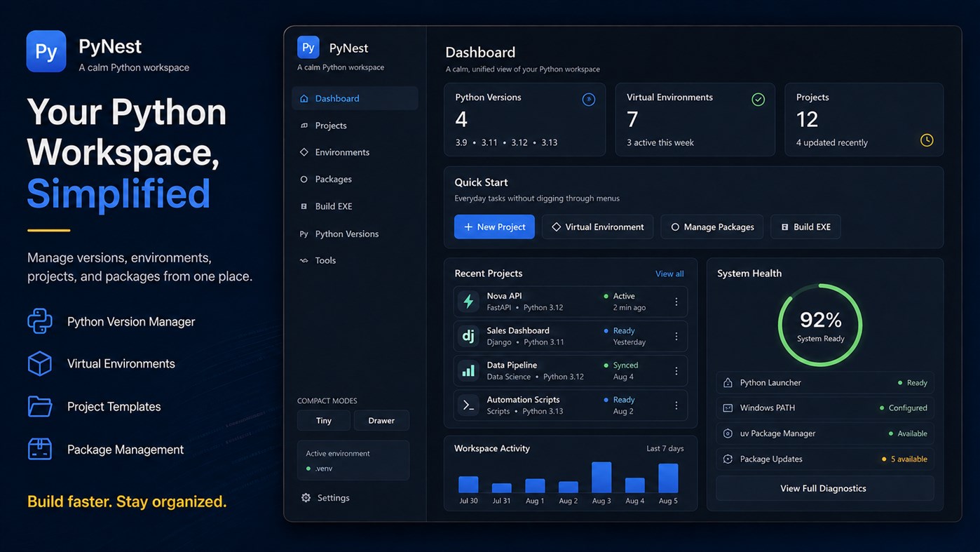This screenshot has height=552, width=980.
Task: Click the Package Updates refresh icon
Action: pos(728,459)
